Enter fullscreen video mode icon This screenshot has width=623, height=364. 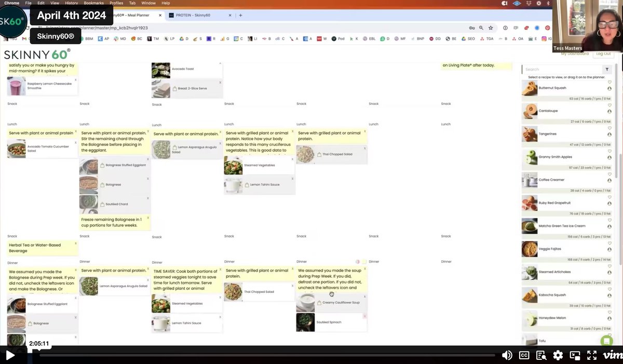591,356
